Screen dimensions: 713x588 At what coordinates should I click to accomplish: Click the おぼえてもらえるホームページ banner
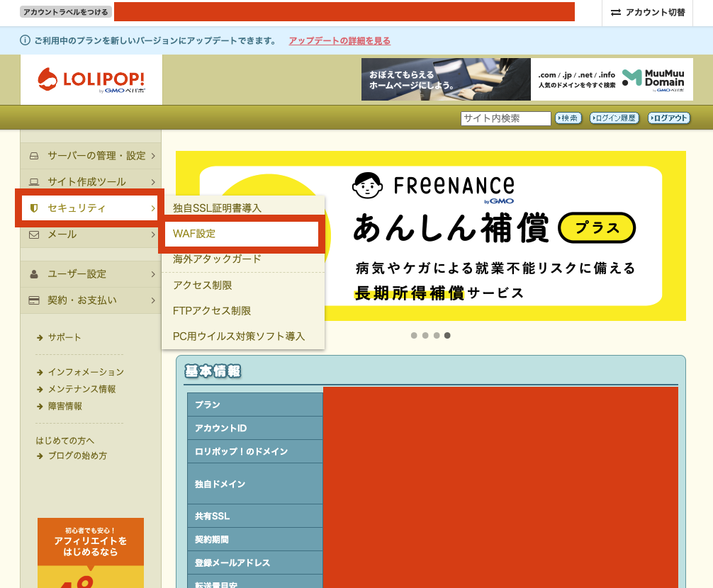click(446, 79)
